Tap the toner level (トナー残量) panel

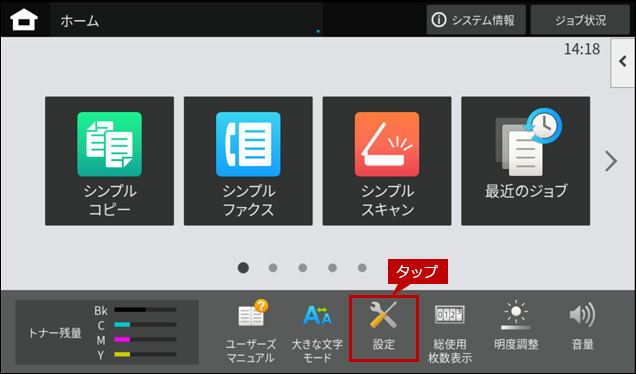[107, 332]
